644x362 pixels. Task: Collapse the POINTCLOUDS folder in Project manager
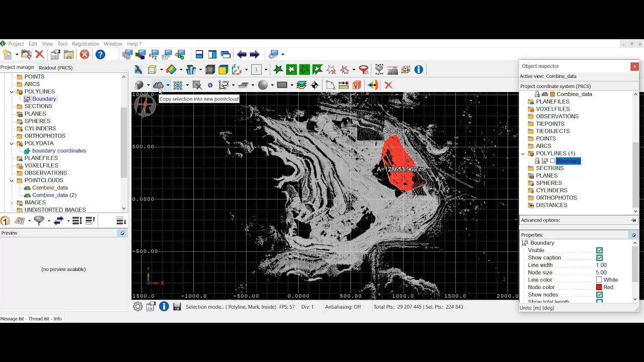click(12, 180)
